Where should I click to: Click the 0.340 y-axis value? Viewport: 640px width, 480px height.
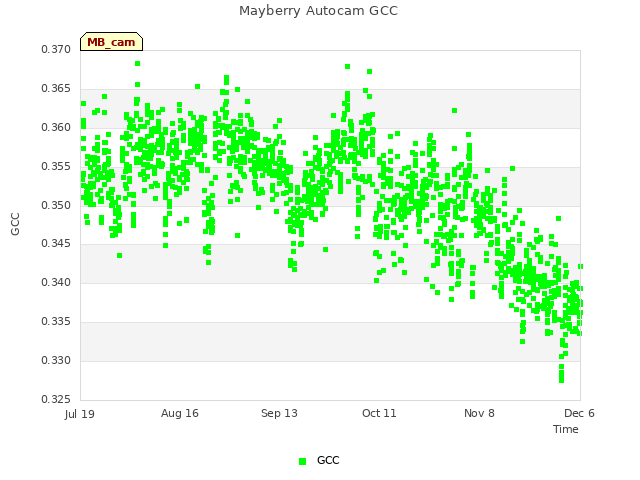pos(56,282)
